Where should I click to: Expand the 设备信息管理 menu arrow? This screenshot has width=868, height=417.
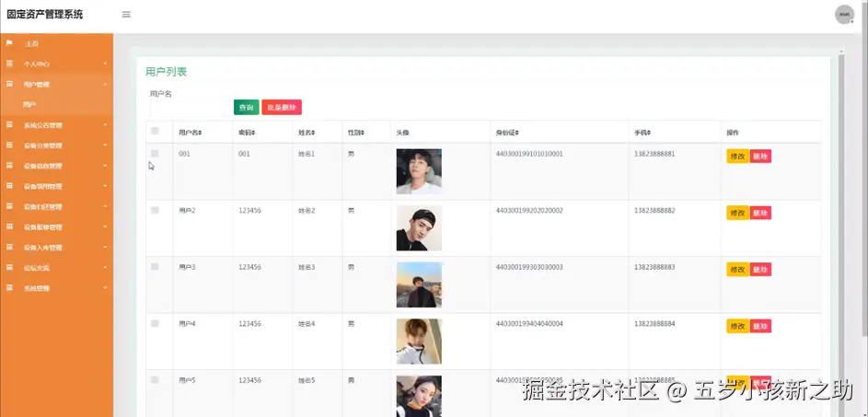point(105,166)
